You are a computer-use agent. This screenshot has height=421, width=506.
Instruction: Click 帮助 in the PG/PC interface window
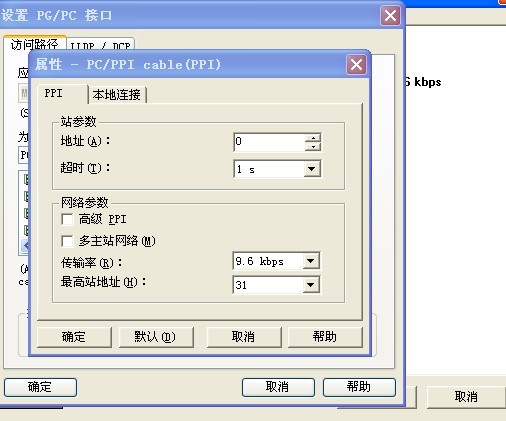click(359, 387)
